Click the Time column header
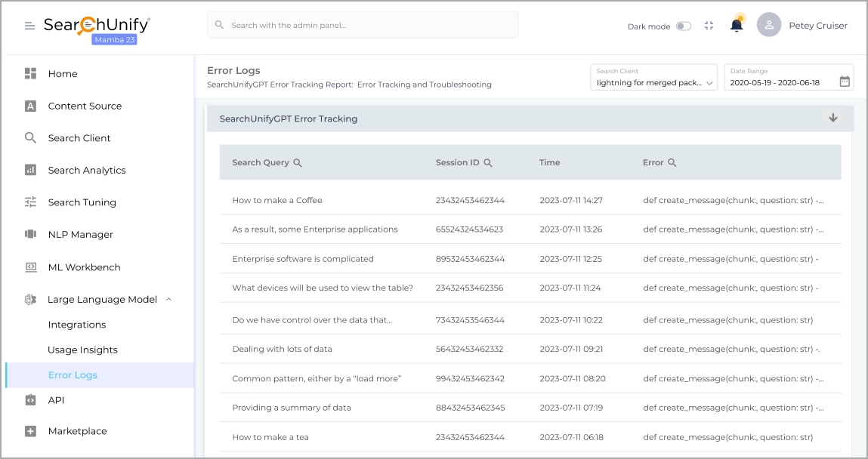Image resolution: width=868 pixels, height=459 pixels. pyautogui.click(x=550, y=162)
